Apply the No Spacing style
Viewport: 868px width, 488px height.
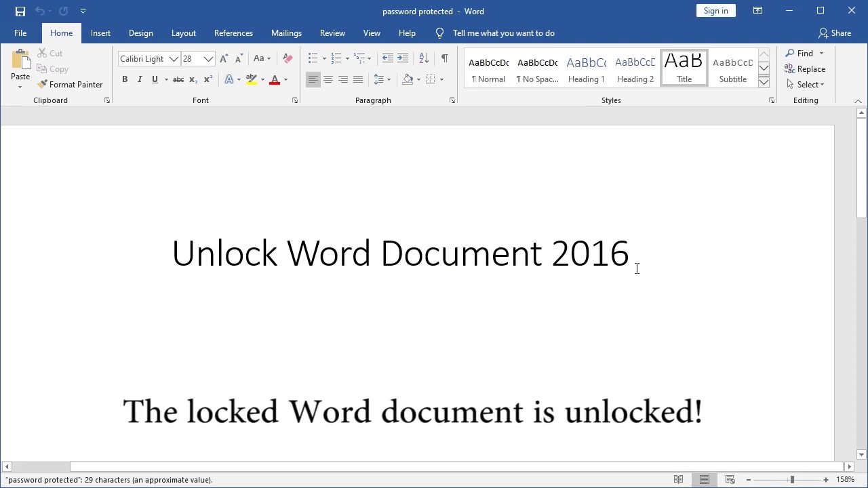[537, 68]
